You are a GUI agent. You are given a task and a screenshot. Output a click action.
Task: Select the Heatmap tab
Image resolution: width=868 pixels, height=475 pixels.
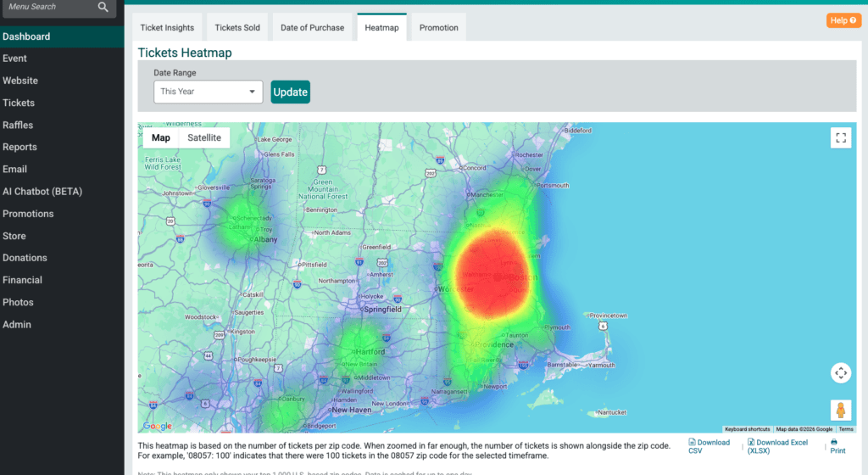(x=381, y=28)
